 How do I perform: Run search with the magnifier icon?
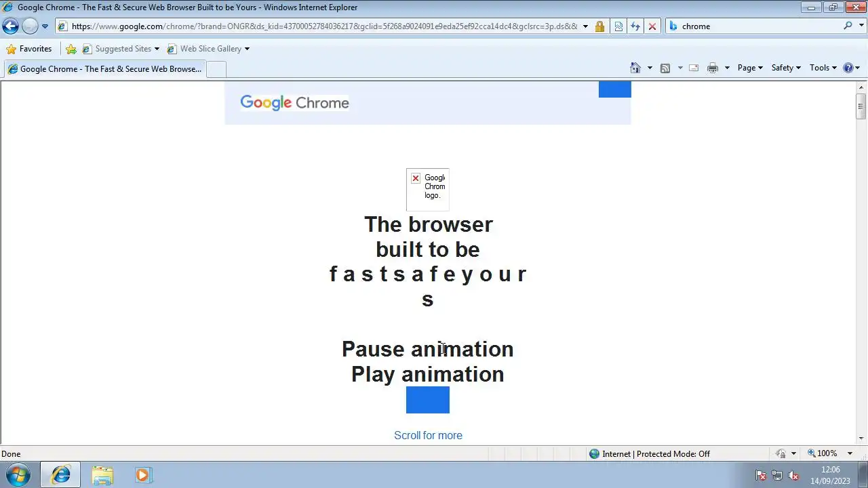click(848, 26)
